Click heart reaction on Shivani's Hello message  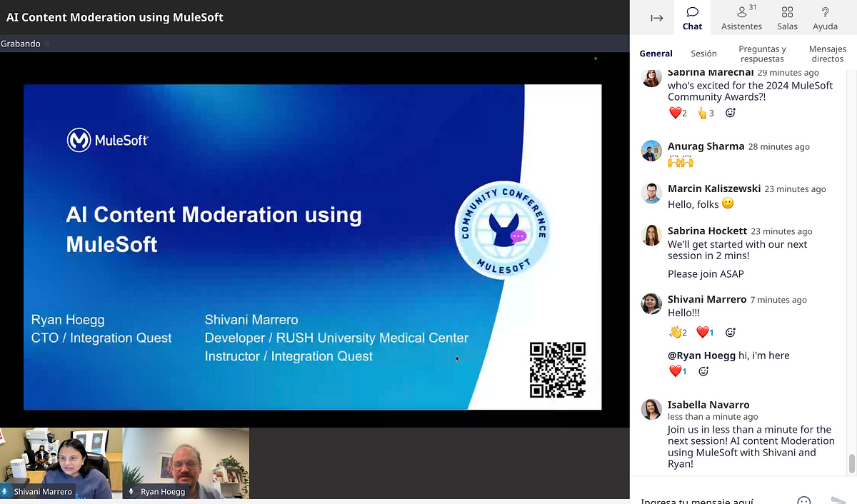pos(706,332)
